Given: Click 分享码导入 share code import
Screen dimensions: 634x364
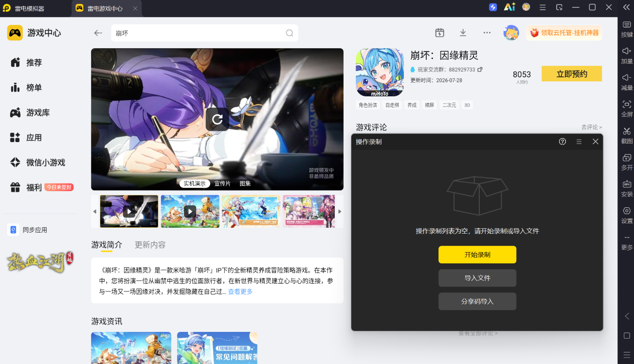Looking at the screenshot, I should pos(477,301).
